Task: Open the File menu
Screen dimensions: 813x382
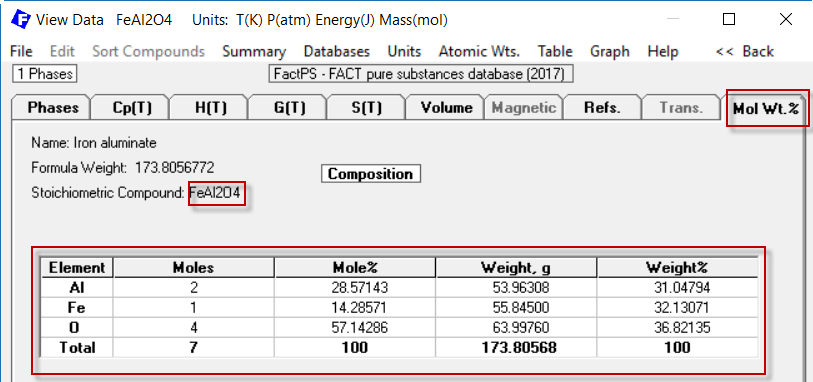Action: tap(21, 51)
